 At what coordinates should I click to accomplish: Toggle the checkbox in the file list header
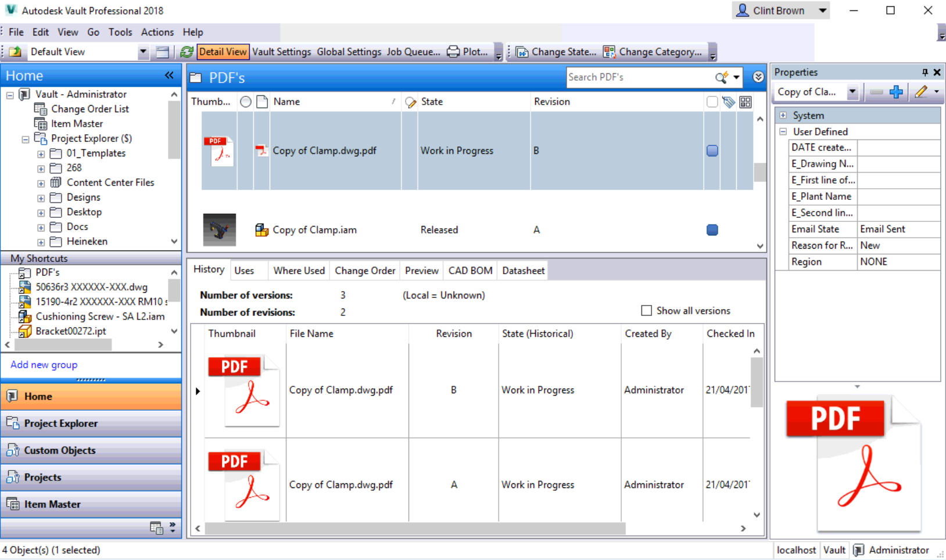712,102
